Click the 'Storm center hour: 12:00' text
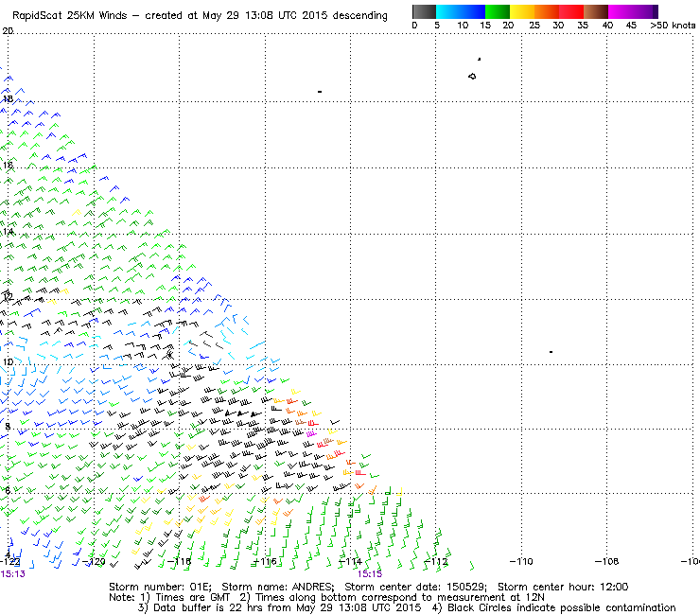Image resolution: width=700 pixels, height=615 pixels. [x=563, y=587]
